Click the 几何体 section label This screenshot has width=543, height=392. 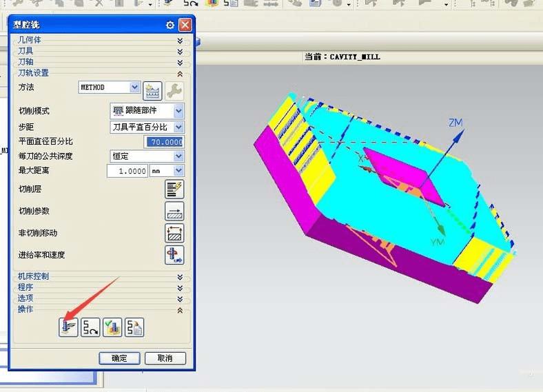click(30, 40)
